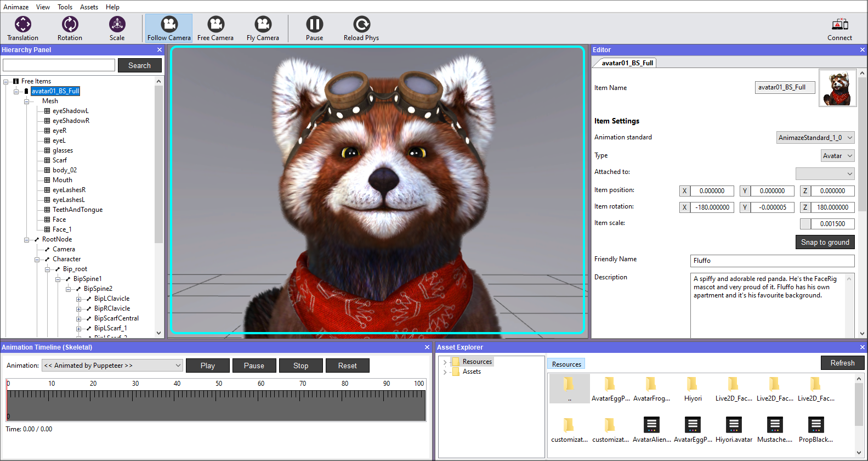
Task: Expand the BipLClavicle tree node
Action: 78,299
